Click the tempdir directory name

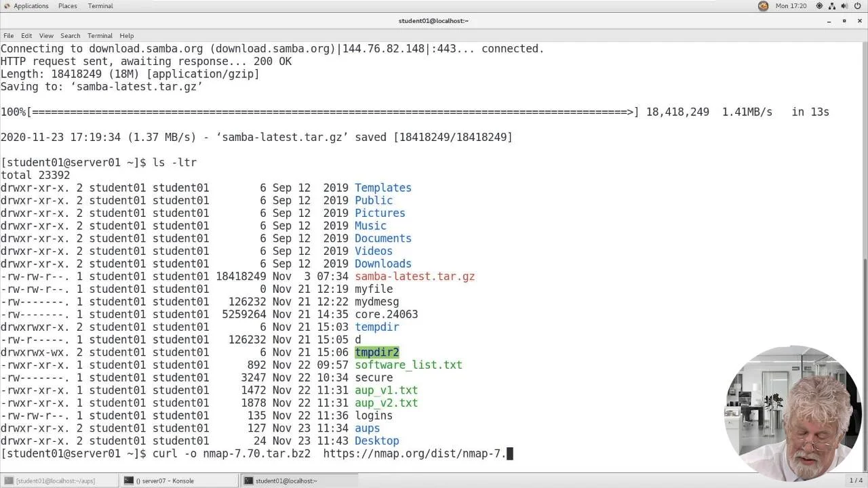376,327
